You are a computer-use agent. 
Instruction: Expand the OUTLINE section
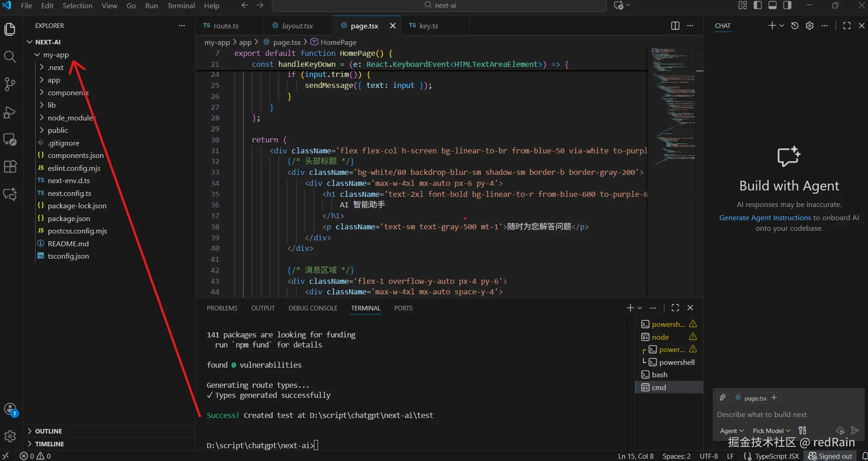[49, 431]
